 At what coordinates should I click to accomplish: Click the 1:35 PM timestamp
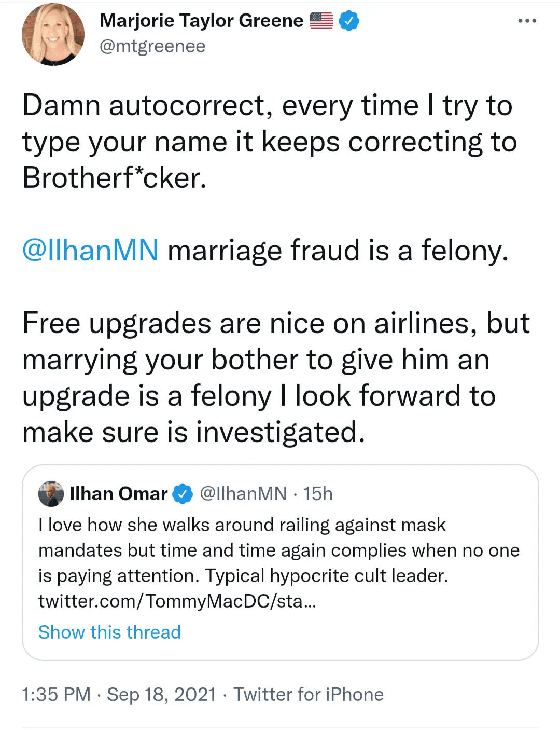56,694
